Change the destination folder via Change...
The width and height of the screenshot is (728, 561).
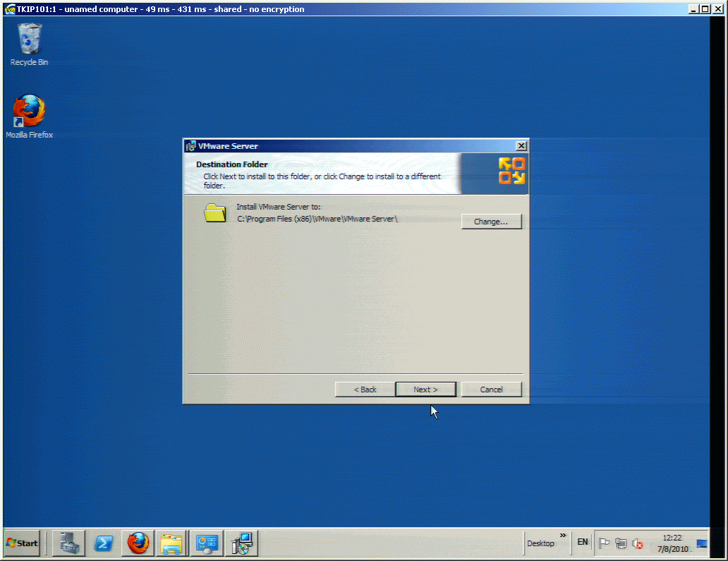pyautogui.click(x=491, y=222)
